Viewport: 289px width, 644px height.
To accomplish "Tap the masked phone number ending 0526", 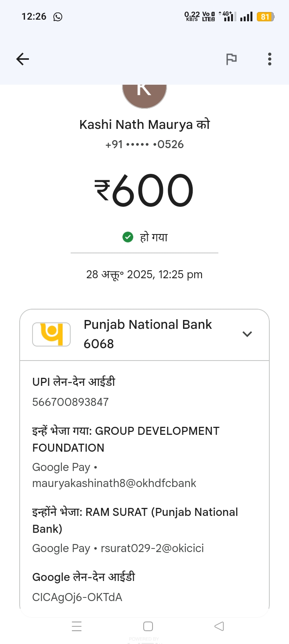I will tap(144, 145).
